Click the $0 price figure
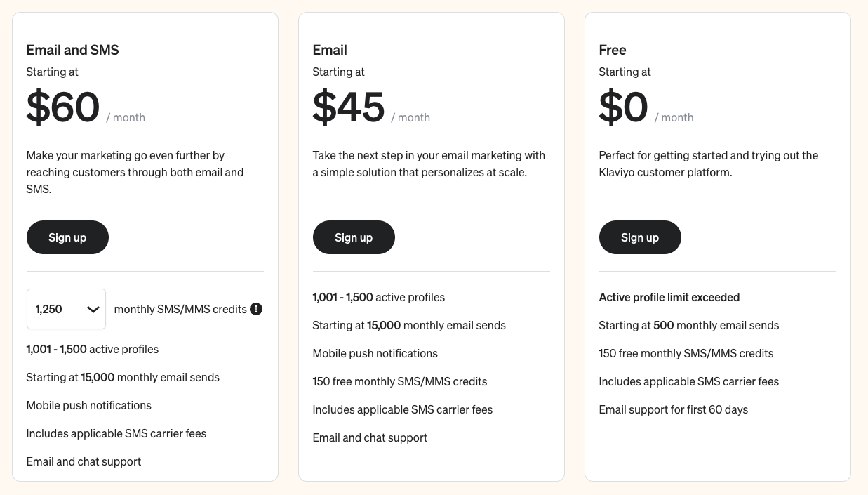The height and width of the screenshot is (495, 868). 623,107
